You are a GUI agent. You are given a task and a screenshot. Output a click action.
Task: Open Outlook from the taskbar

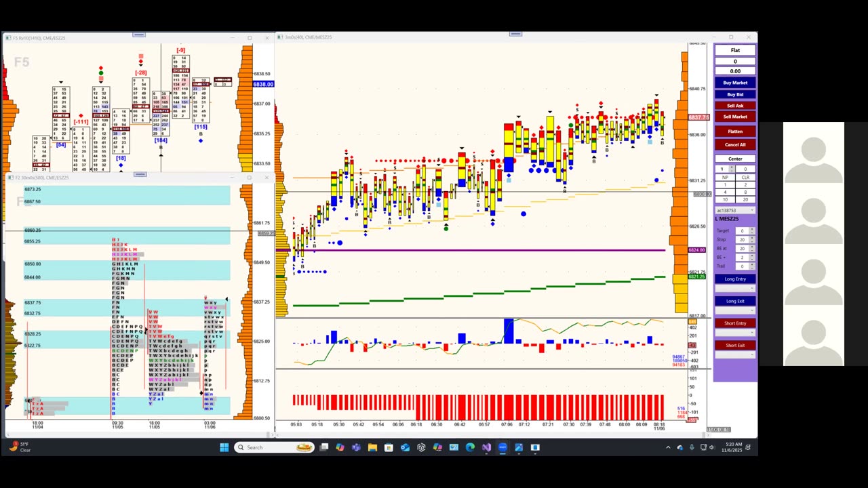pos(405,447)
